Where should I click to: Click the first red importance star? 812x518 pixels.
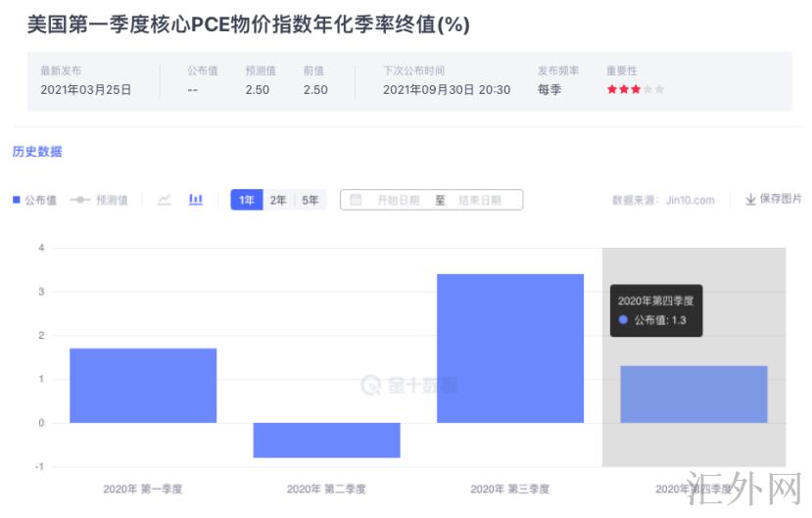pos(612,89)
